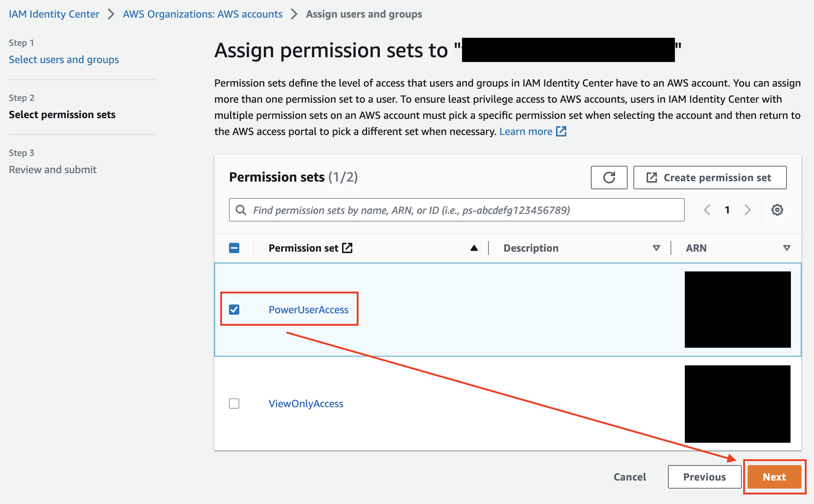Sort by Description column dropdown arrow
This screenshot has height=504, width=814.
point(657,248)
